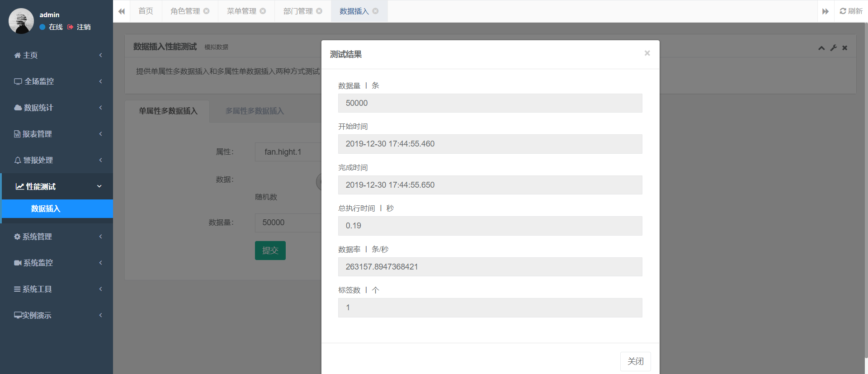The height and width of the screenshot is (374, 868).
Task: Select 数据插入 in the sidebar submenu
Action: [46, 209]
